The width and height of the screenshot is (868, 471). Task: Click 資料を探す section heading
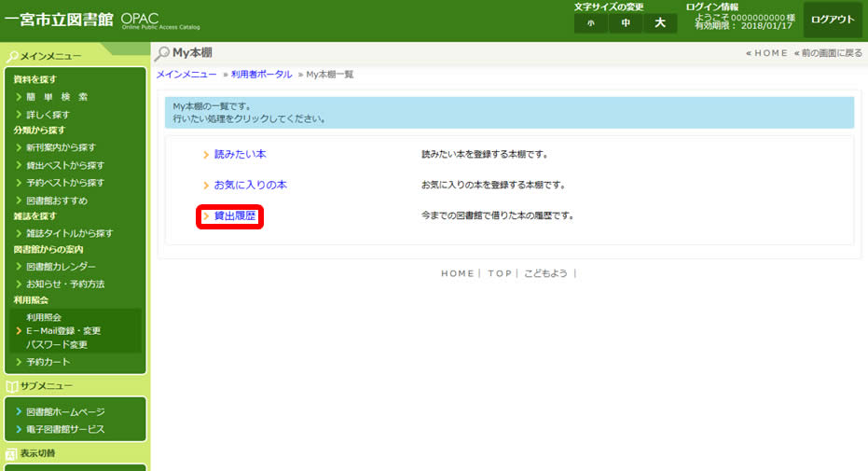34,79
